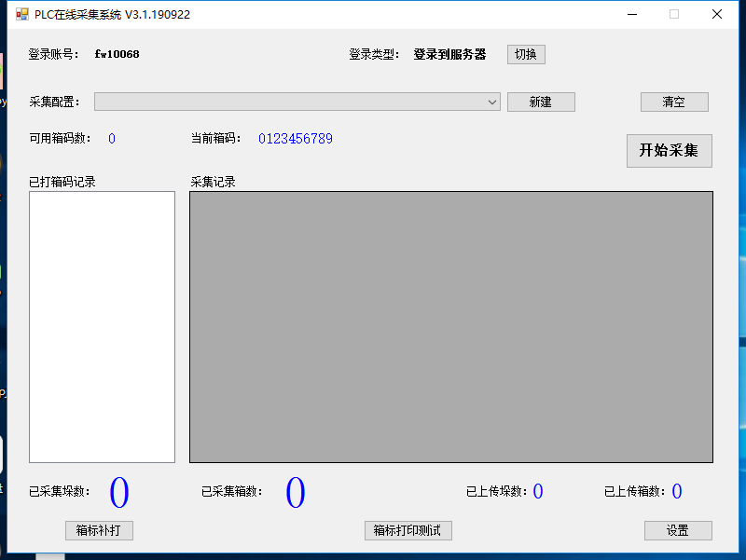Open the 采集配置 dropdown list
This screenshot has height=560, width=746.
pos(297,102)
